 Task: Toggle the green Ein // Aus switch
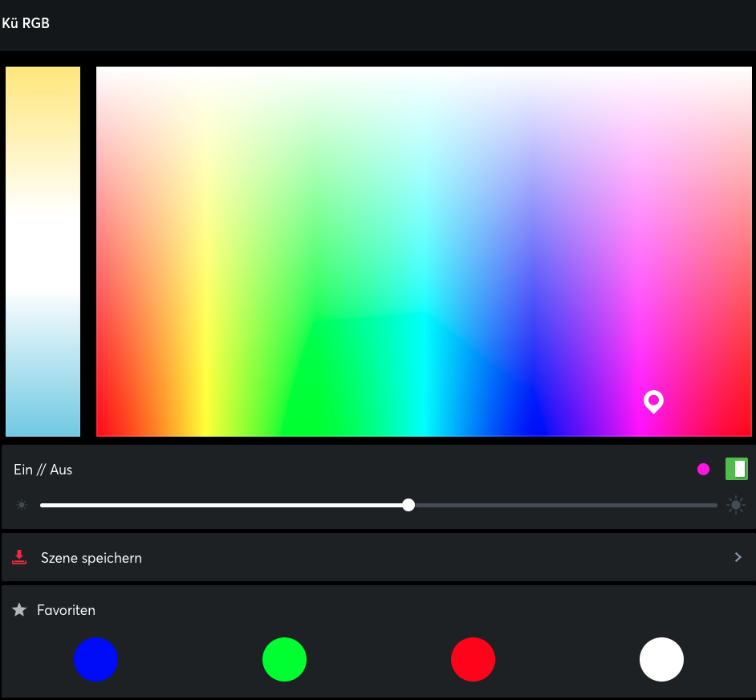737,469
